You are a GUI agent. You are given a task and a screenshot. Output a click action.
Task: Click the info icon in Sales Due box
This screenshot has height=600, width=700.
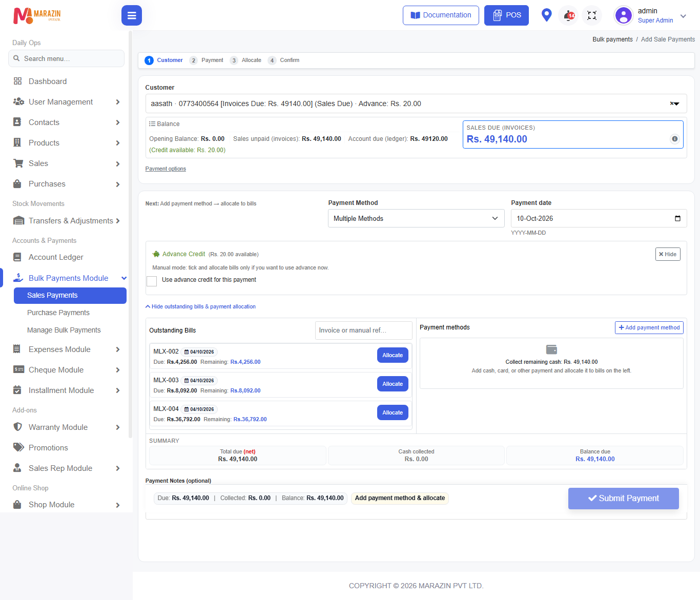pyautogui.click(x=674, y=139)
